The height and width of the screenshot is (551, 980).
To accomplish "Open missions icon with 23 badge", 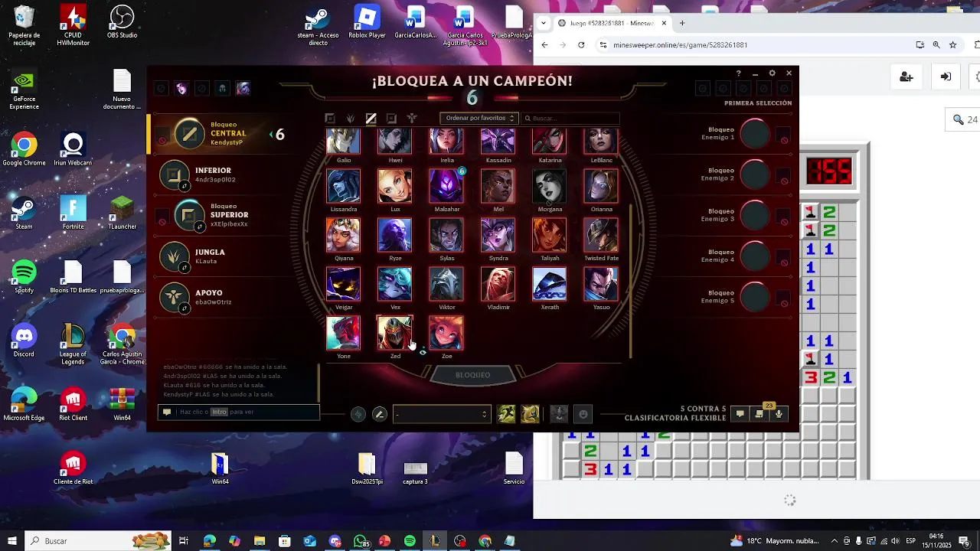I will (760, 413).
